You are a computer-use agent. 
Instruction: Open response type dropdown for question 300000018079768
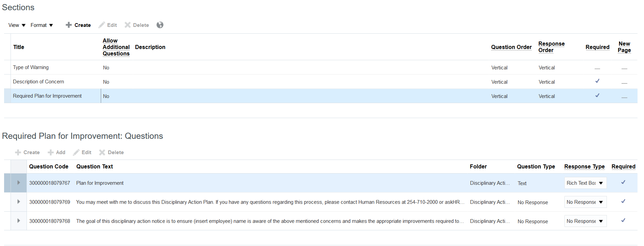click(585, 221)
